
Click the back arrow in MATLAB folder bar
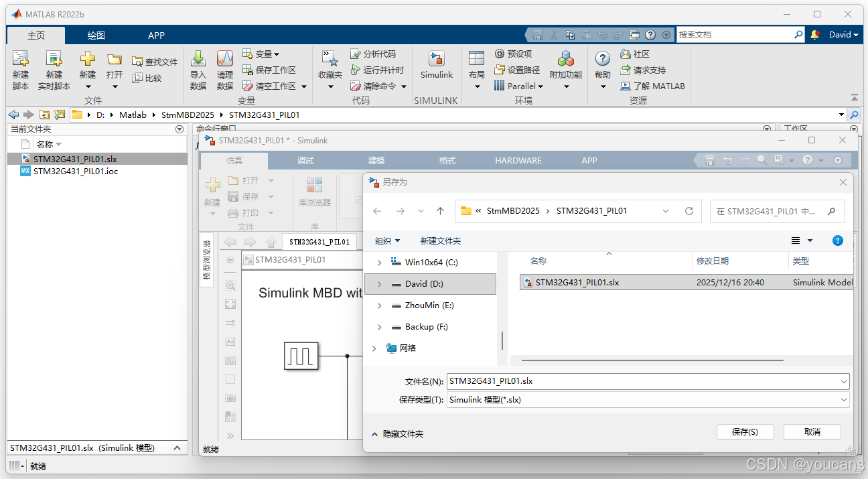point(13,115)
